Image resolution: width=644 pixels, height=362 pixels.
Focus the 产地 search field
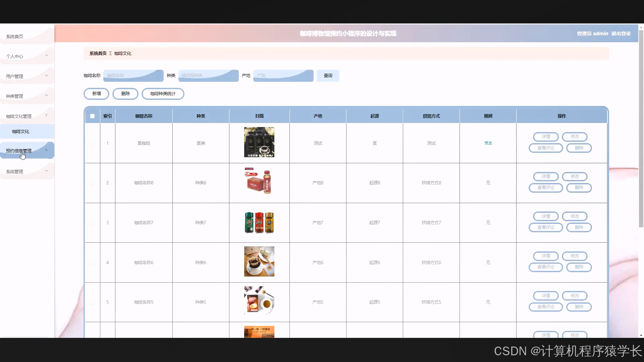click(x=283, y=75)
